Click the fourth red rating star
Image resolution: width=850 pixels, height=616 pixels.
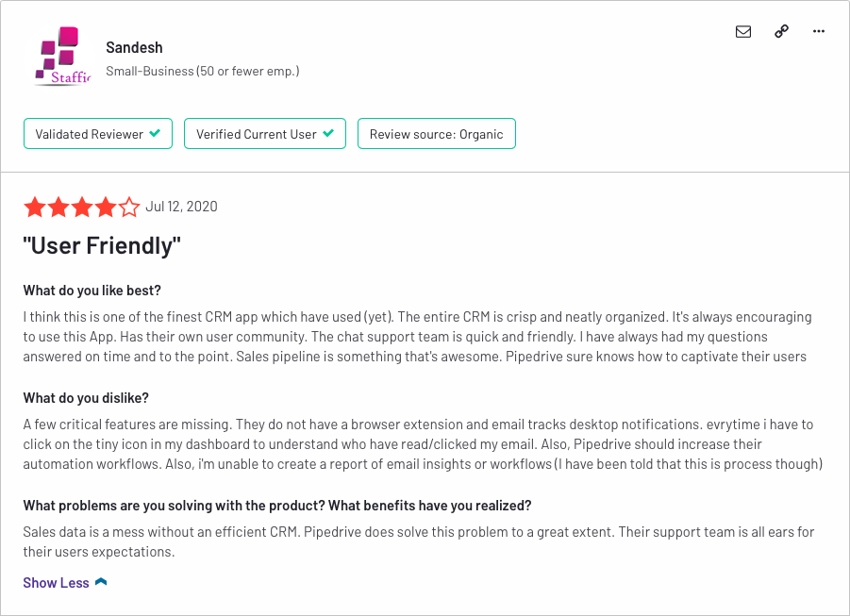pyautogui.click(x=106, y=208)
